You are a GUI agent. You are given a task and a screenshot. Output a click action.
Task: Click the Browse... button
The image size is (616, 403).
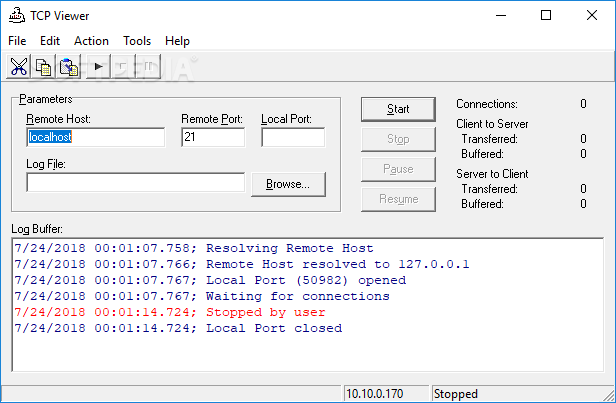click(x=288, y=184)
